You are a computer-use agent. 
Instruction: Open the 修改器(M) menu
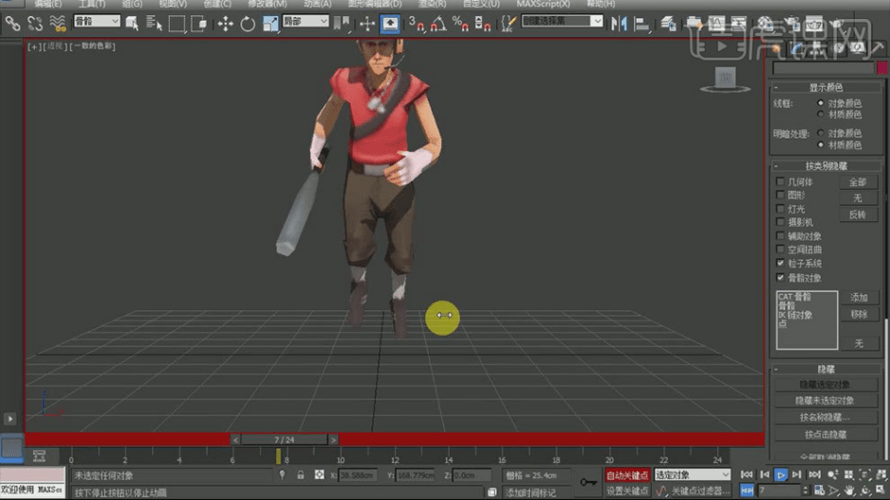267,4
